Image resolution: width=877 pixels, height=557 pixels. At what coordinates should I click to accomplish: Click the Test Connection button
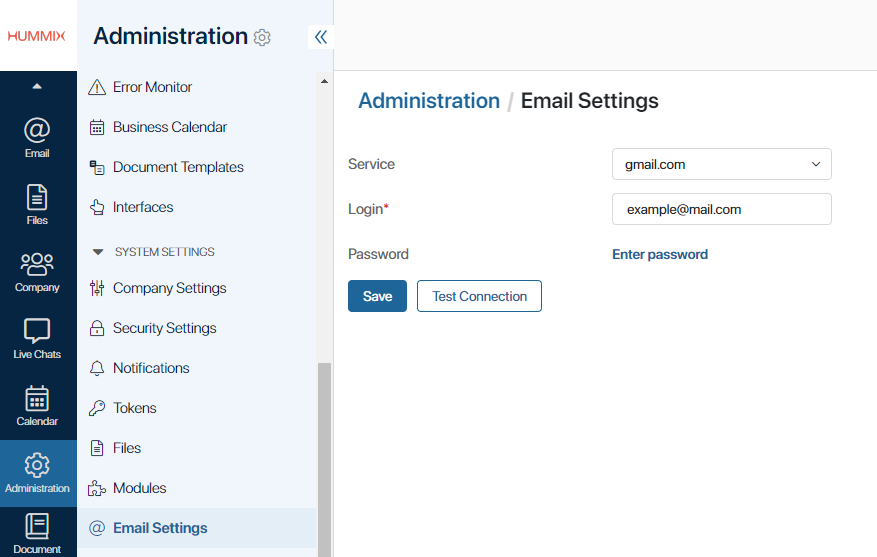click(479, 296)
